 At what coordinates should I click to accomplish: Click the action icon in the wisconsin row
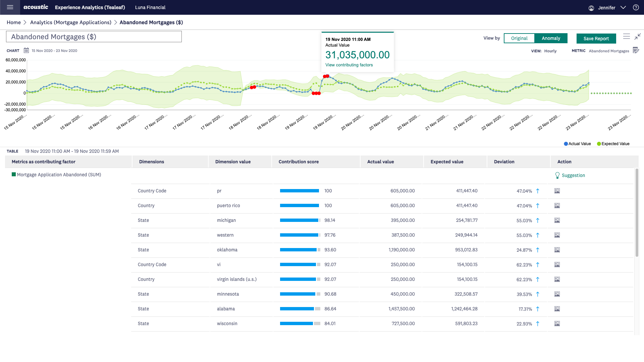[557, 324]
